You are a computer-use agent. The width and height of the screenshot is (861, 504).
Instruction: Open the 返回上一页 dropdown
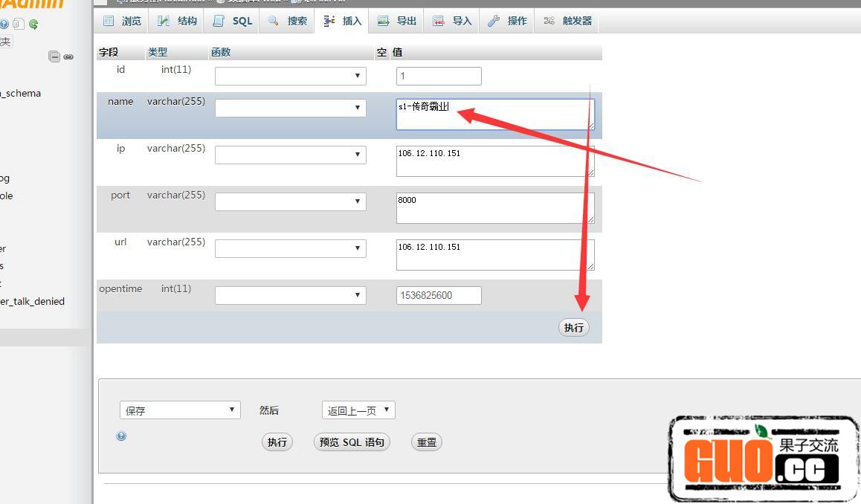[358, 410]
